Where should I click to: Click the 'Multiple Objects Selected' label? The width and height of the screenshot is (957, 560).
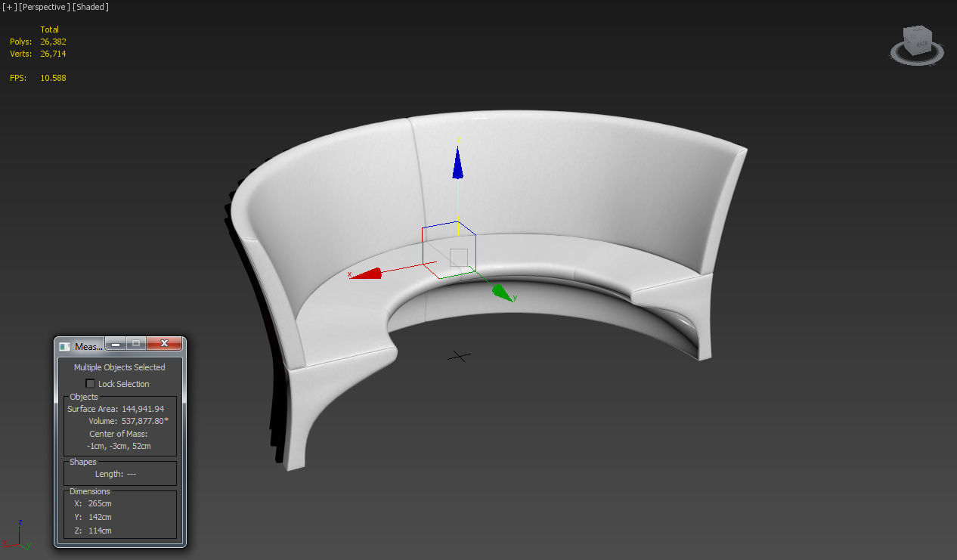pos(119,367)
